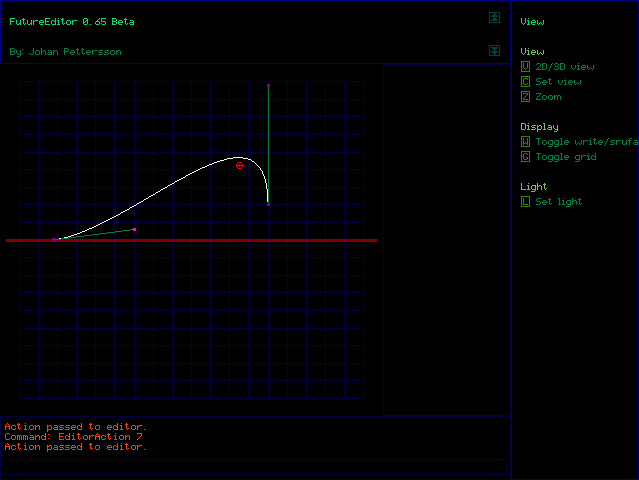Toggle the W icon for write/surface display
Image resolution: width=639 pixels, height=480 pixels.
525,141
